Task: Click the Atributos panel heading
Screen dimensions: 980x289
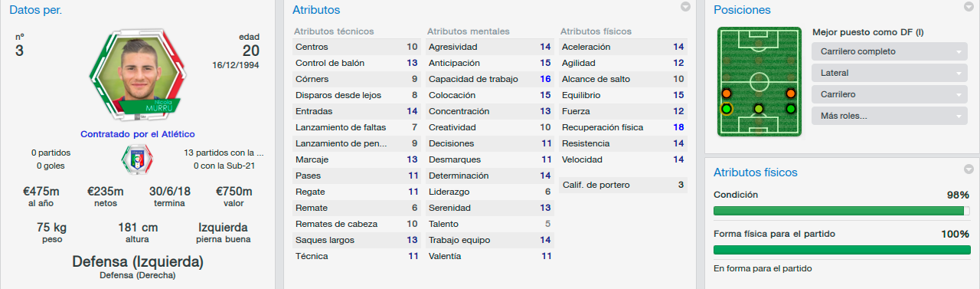Action: [316, 10]
